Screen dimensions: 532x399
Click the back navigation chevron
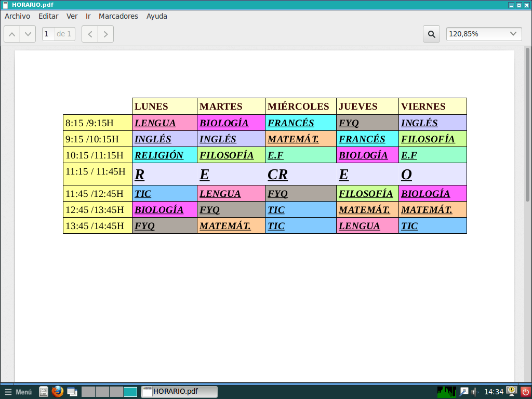tap(89, 34)
